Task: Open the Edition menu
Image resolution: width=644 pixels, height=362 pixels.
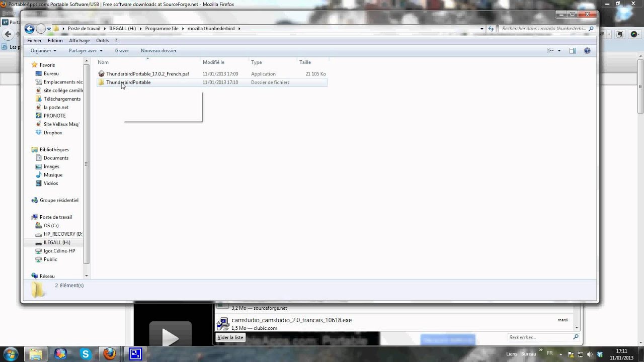Action: [x=55, y=41]
